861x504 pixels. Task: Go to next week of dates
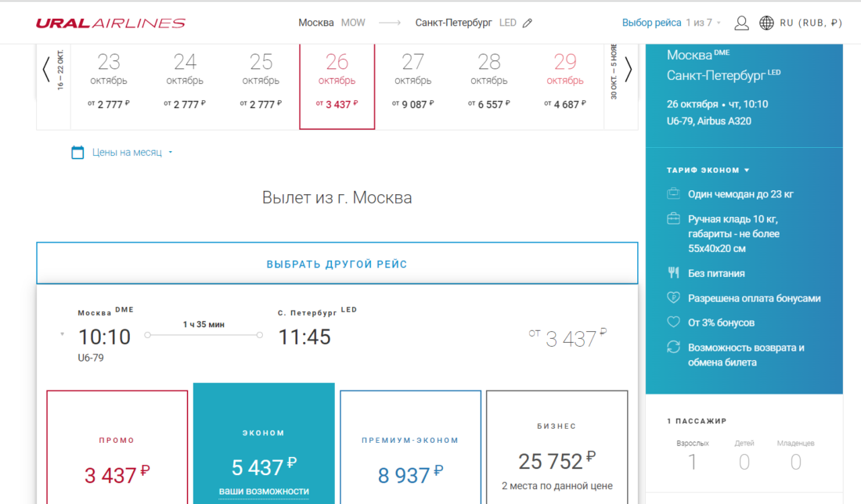(x=628, y=70)
